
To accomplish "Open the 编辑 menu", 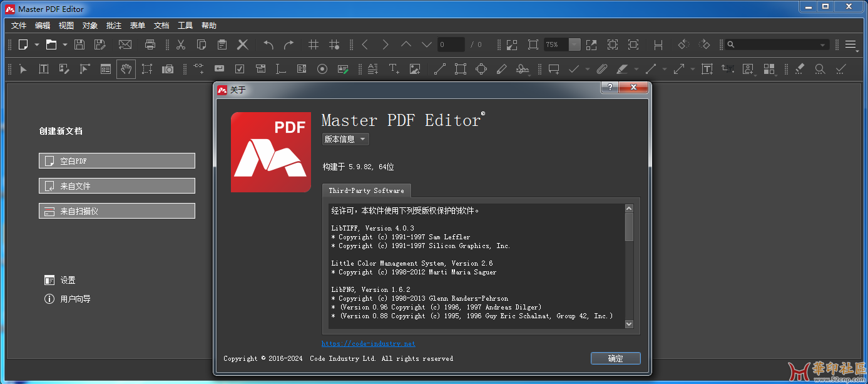I will 43,26.
